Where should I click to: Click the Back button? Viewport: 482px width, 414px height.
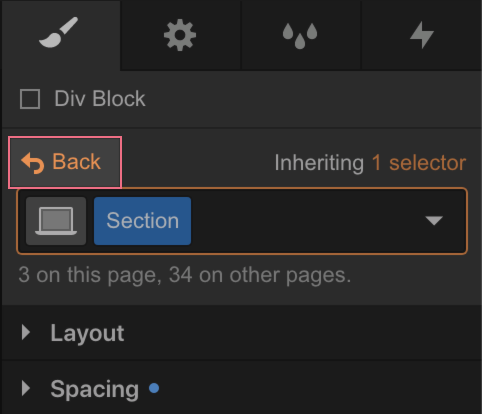(65, 162)
